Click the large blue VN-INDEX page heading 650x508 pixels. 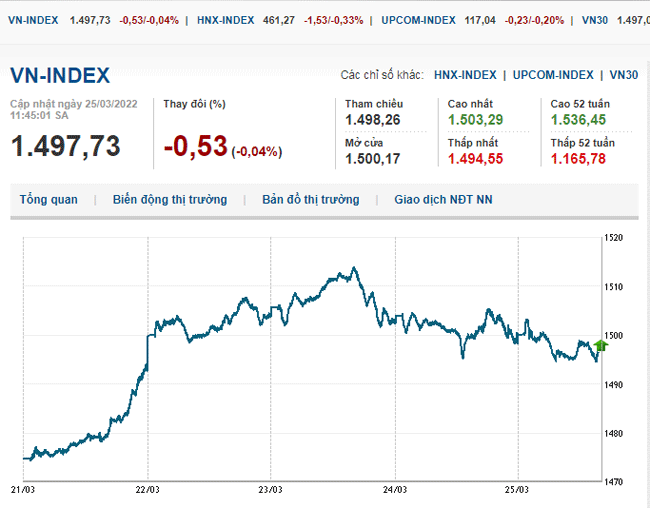(x=60, y=76)
